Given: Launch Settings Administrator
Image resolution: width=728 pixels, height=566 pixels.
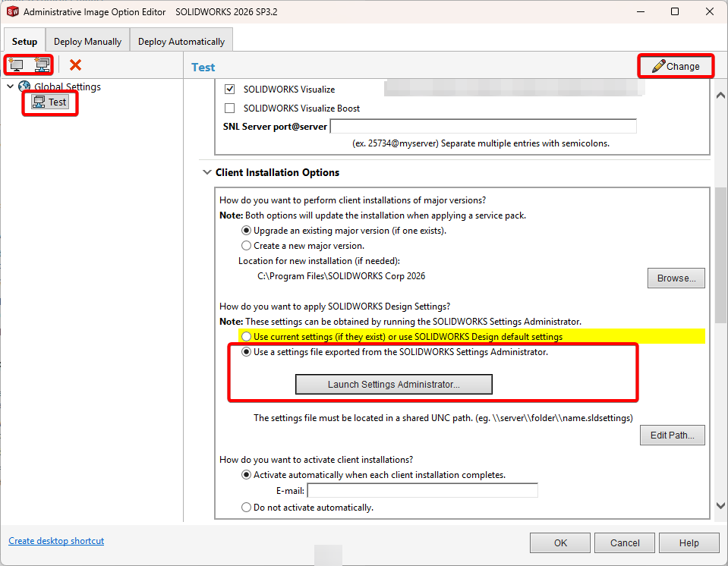Looking at the screenshot, I should coord(394,385).
